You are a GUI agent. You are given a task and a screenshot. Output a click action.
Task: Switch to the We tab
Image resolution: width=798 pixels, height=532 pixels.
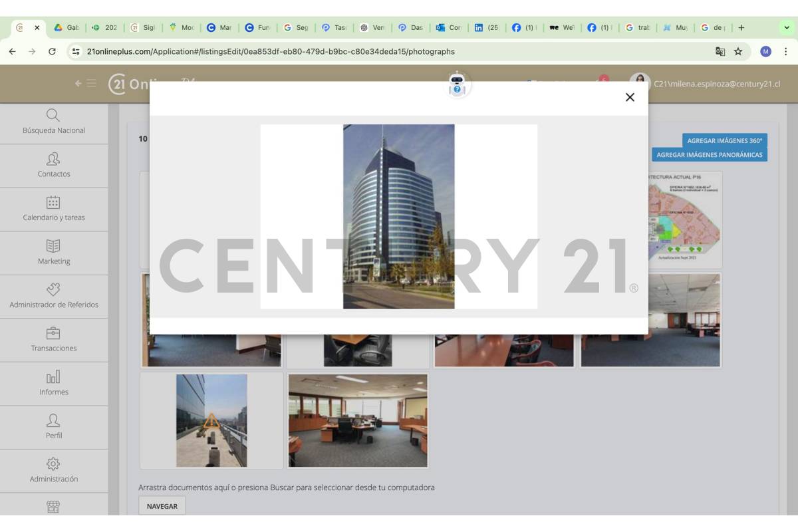563,28
